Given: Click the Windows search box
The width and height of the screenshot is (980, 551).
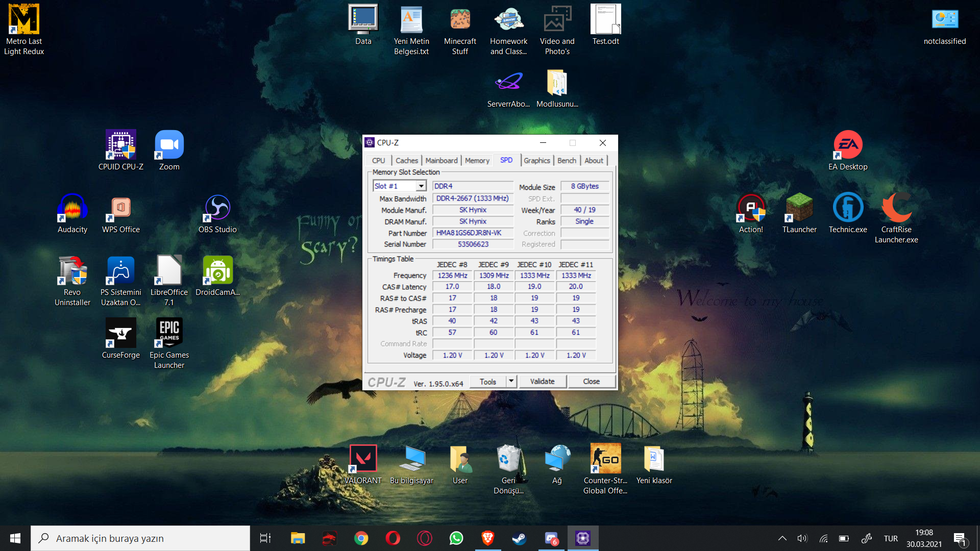Looking at the screenshot, I should (140, 538).
